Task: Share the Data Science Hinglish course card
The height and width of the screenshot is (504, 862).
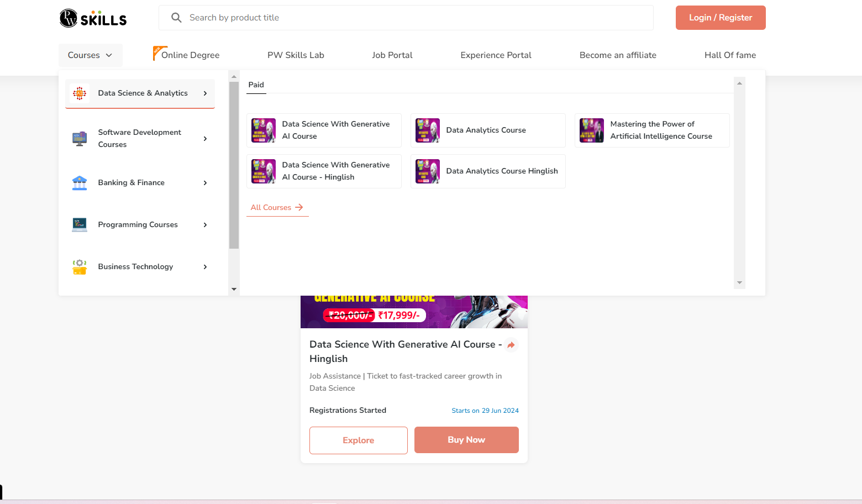Action: pos(511,345)
